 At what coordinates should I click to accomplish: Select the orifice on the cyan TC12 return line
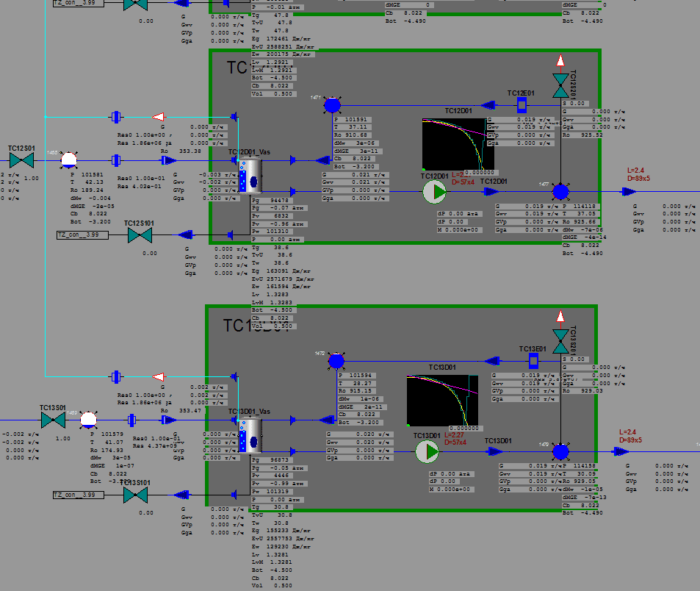tap(116, 117)
